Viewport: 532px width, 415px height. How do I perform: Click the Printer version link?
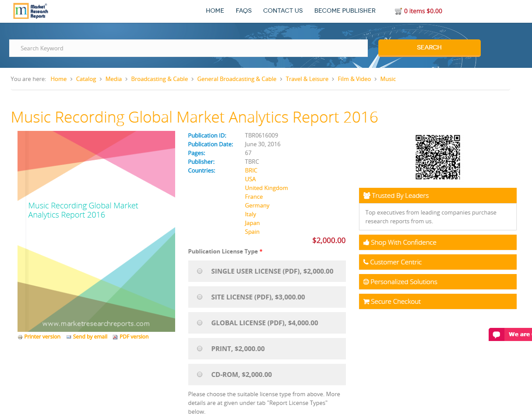[42, 337]
